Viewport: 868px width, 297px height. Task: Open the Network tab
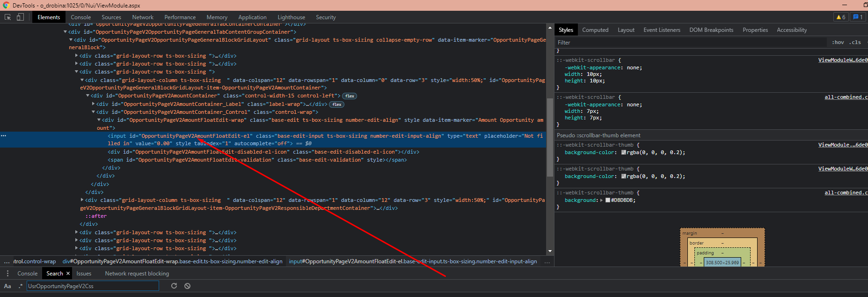click(x=143, y=17)
